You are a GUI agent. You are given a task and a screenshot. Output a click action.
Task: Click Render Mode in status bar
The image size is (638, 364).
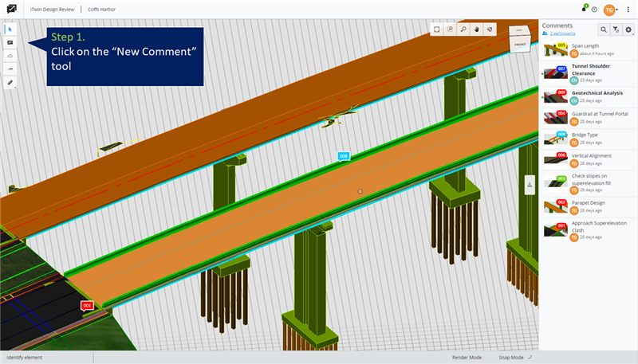[x=467, y=358]
